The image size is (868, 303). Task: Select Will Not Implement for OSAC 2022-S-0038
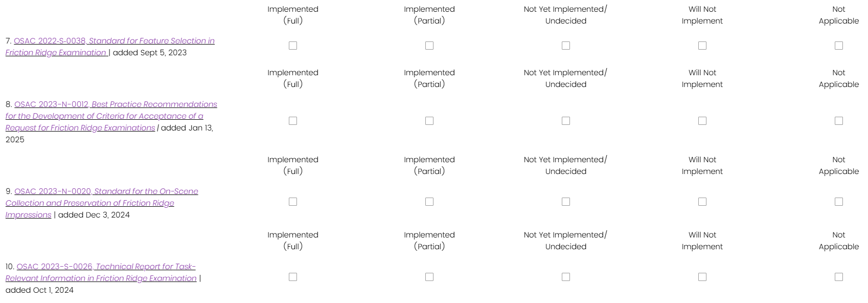(702, 46)
